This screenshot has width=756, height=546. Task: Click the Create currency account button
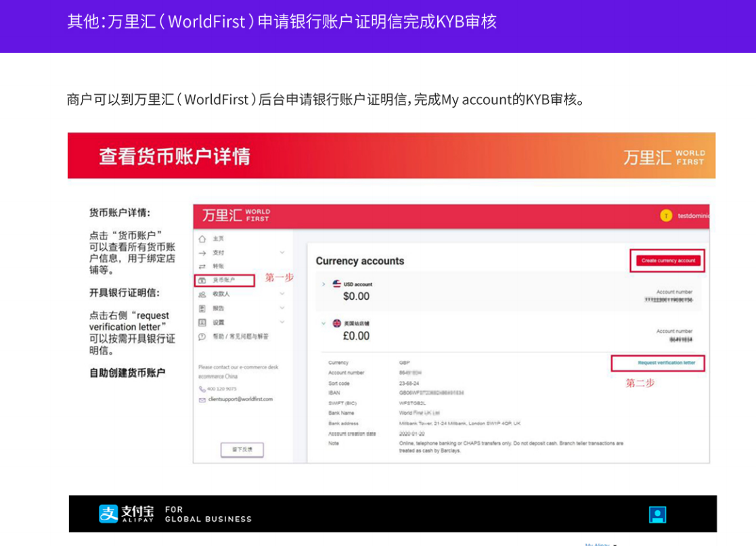tap(669, 260)
